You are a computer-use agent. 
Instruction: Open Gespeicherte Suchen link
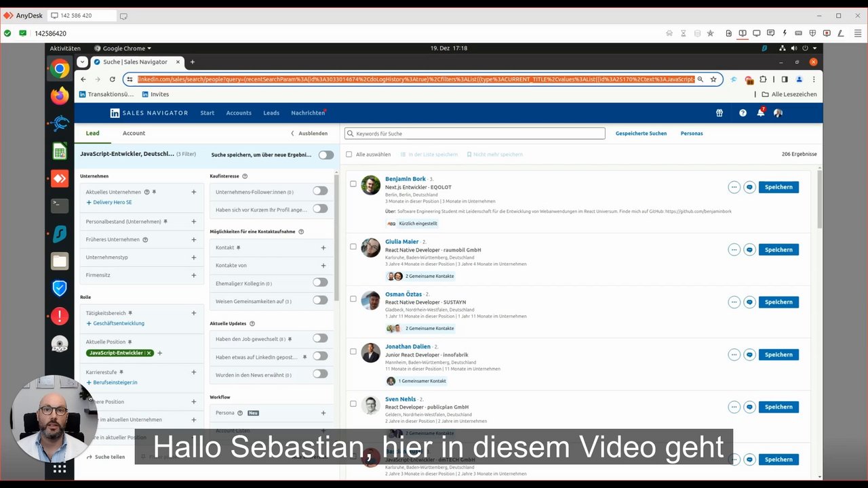(x=641, y=134)
